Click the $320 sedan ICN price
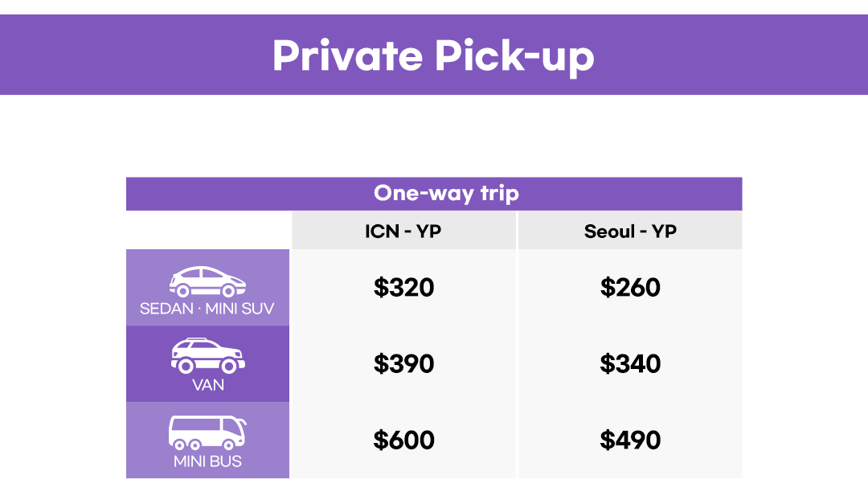Screen dimensions: 868x492 [x=403, y=288]
